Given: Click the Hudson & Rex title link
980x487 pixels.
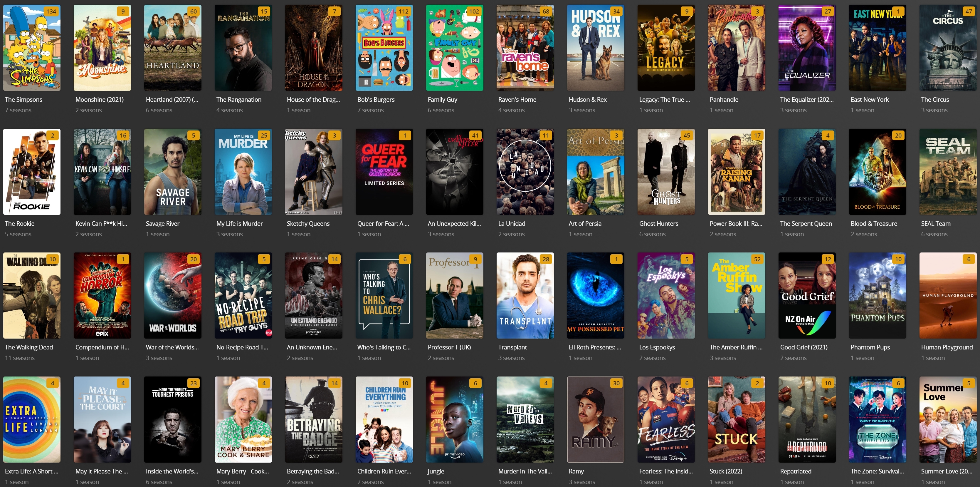Looking at the screenshot, I should [x=587, y=99].
